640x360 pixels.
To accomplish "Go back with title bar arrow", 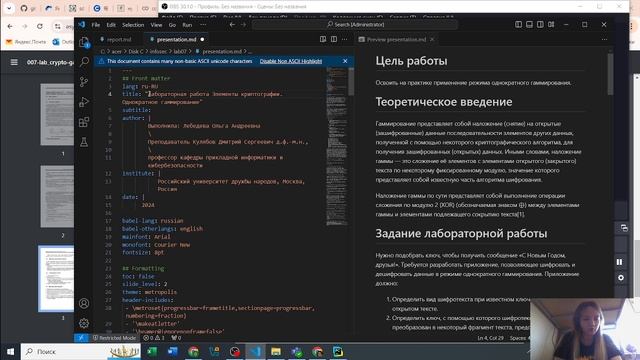I will coord(232,24).
